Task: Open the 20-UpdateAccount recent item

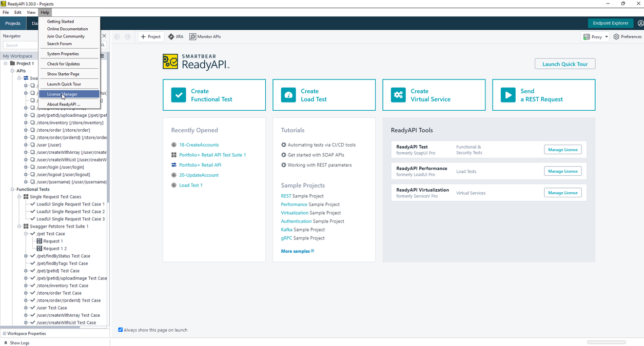Action: click(199, 175)
